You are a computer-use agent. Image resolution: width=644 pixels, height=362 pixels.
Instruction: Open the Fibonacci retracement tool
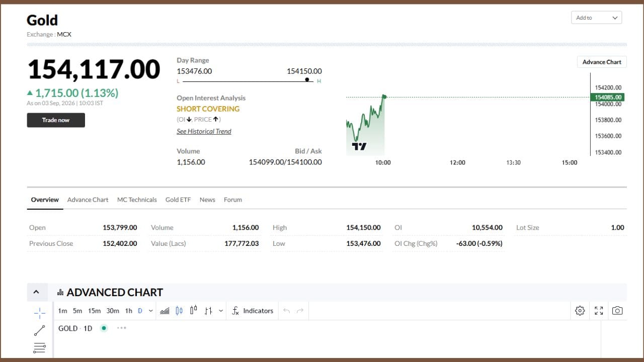(x=40, y=347)
